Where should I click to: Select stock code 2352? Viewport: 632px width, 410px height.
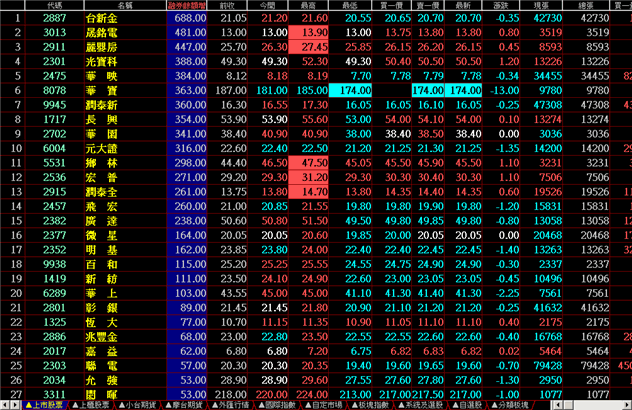coord(54,250)
